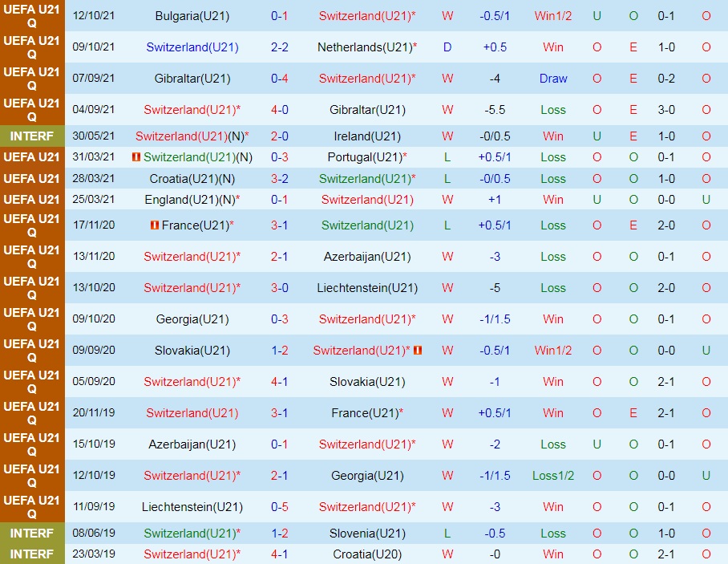Open the 4-0 score versus Gibraltar
Image resolution: width=728 pixels, height=564 pixels.
[280, 110]
